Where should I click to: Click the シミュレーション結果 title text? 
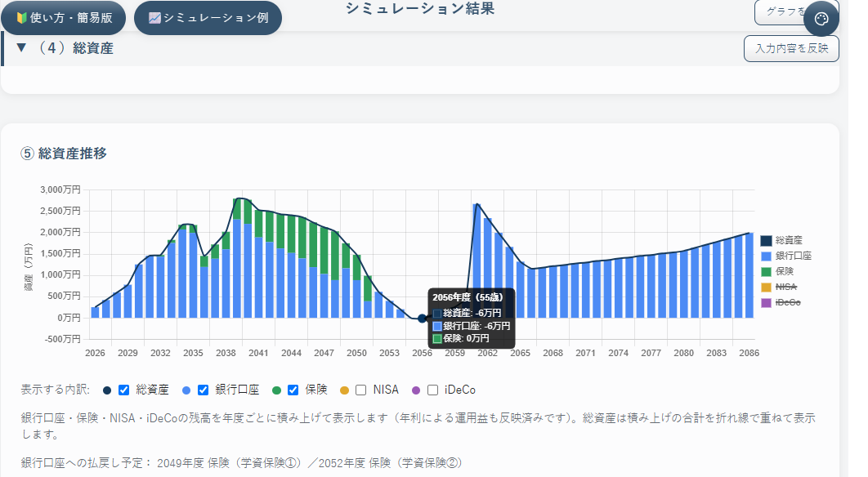[419, 8]
